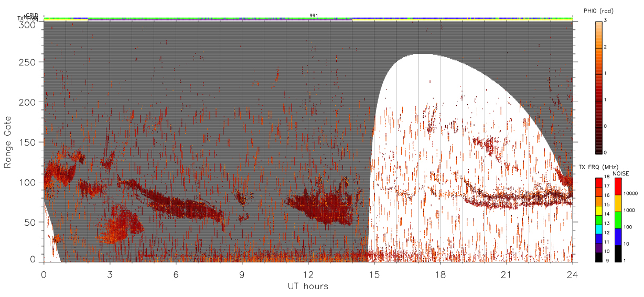Click the '100' label on the NOISE scale
Image resolution: width=644 pixels, height=297 pixels.
tap(628, 227)
